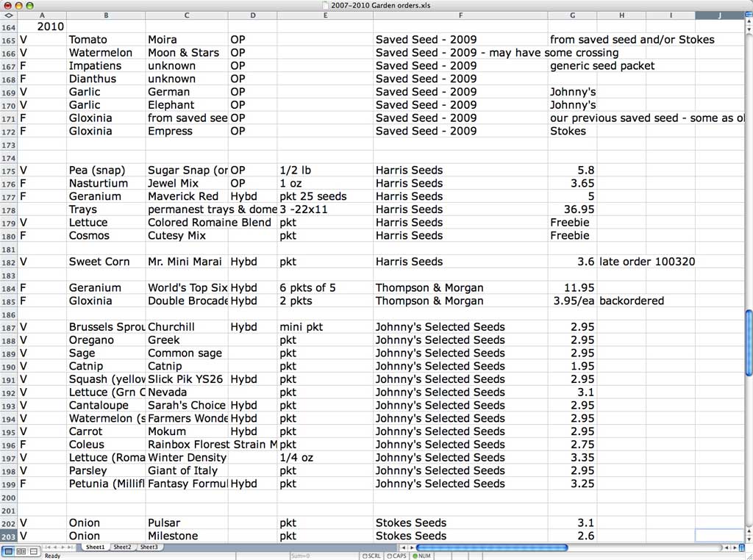Toggle the NUM status indicator
Viewport: 753px width, 560px height.
pyautogui.click(x=421, y=556)
